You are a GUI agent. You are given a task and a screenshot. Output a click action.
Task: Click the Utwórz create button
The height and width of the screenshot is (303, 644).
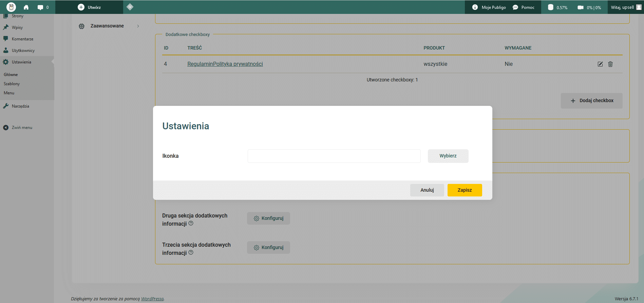click(89, 7)
